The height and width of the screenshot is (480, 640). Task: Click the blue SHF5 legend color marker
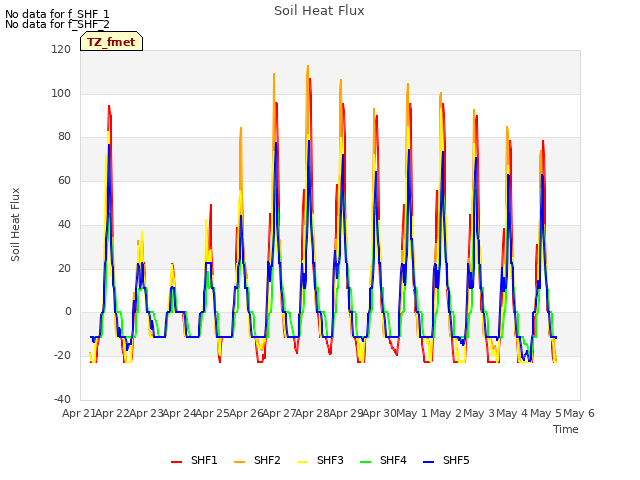[x=429, y=462]
